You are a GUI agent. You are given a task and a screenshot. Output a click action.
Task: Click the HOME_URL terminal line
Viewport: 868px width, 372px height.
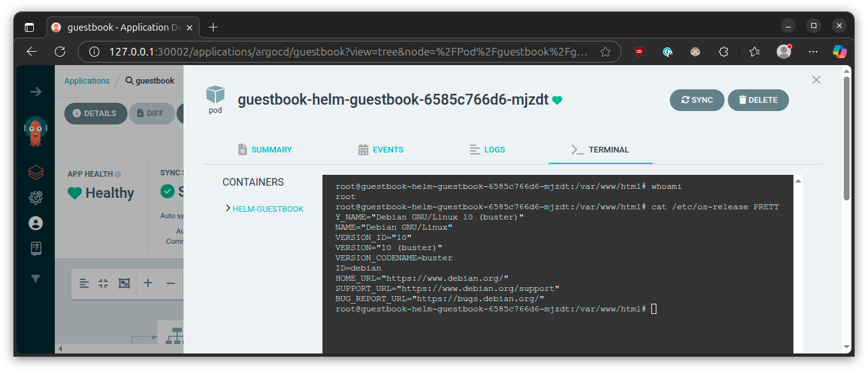pyautogui.click(x=422, y=278)
